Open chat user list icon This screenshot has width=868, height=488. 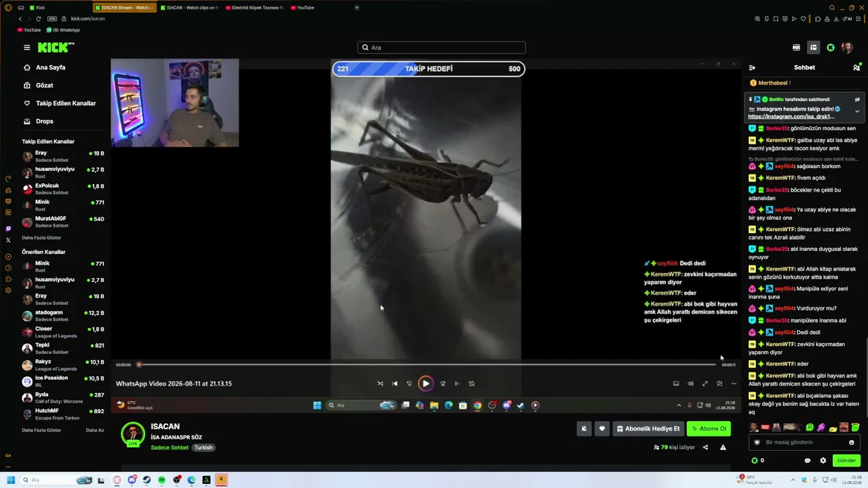[856, 68]
